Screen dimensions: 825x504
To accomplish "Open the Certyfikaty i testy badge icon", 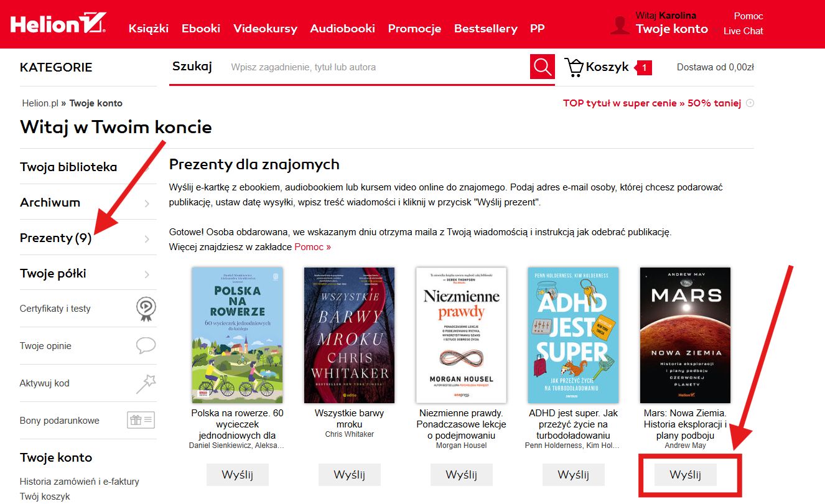I will click(146, 308).
